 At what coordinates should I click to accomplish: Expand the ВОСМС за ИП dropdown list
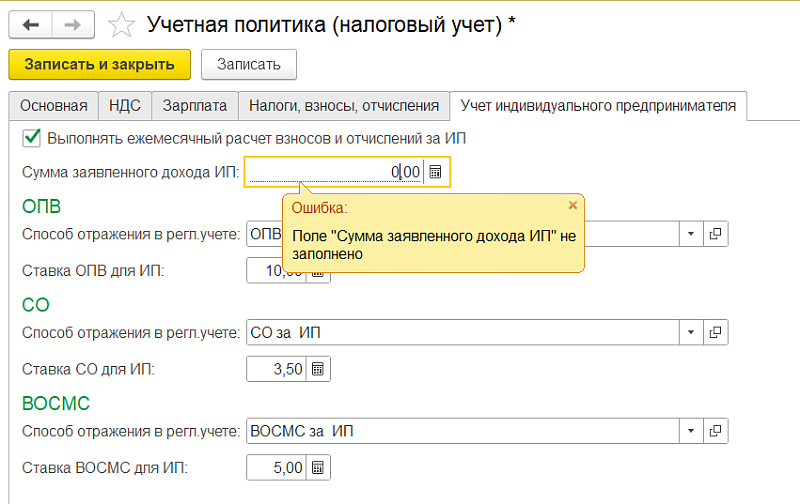(691, 431)
